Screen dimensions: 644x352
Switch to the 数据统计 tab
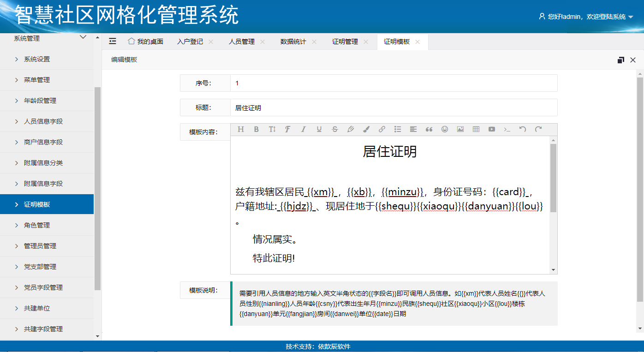click(x=293, y=42)
